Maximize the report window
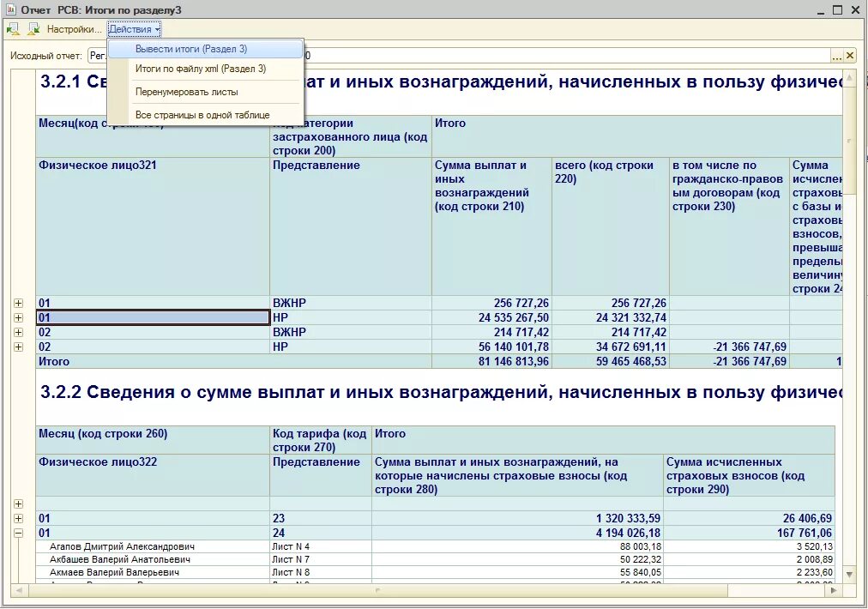The image size is (868, 609). 838,9
